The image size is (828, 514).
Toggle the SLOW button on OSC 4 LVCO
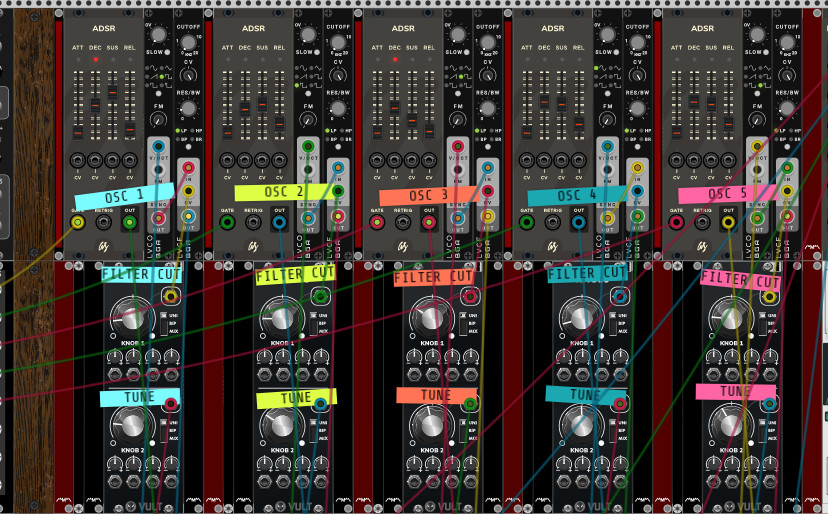pos(616,52)
